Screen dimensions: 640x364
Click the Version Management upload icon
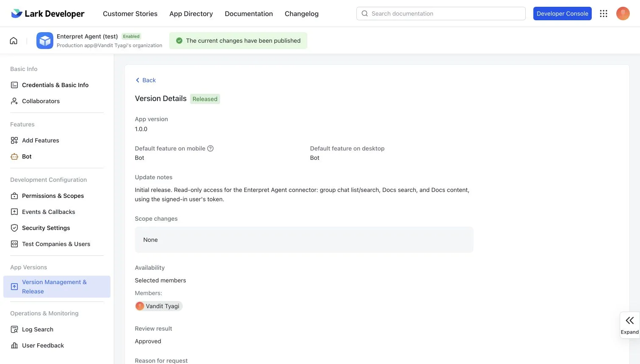(x=14, y=287)
